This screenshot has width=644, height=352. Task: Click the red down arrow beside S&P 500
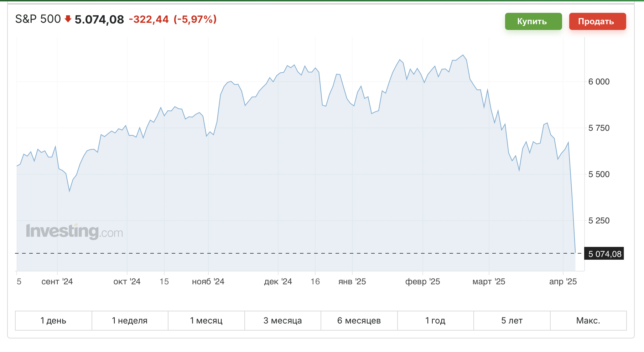coord(68,19)
